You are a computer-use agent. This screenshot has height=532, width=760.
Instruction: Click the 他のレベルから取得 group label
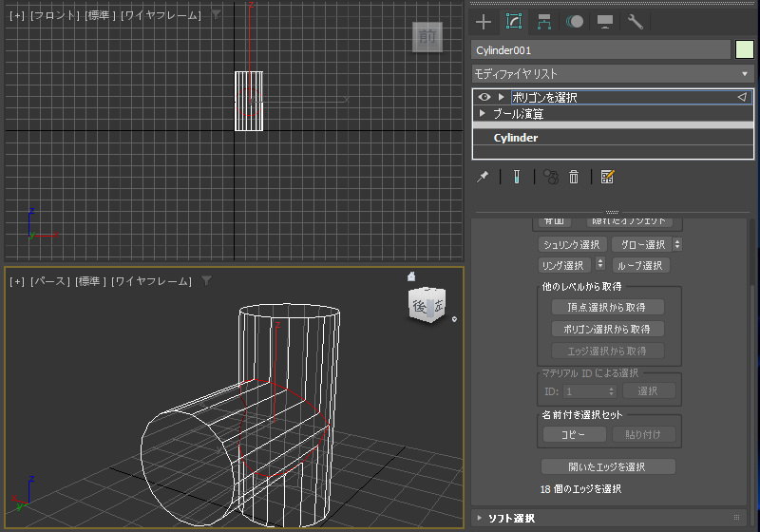tap(581, 287)
